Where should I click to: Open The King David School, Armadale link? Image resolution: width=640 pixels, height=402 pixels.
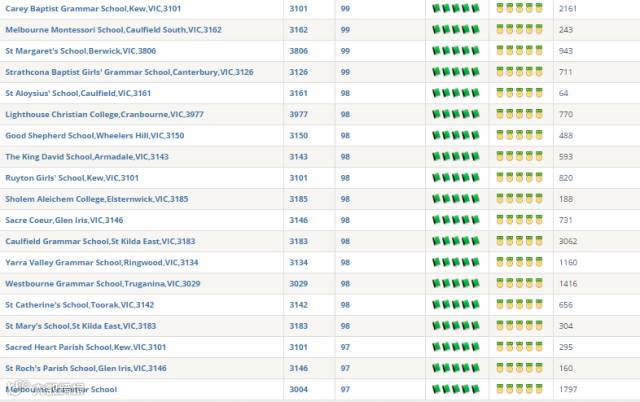tap(87, 157)
